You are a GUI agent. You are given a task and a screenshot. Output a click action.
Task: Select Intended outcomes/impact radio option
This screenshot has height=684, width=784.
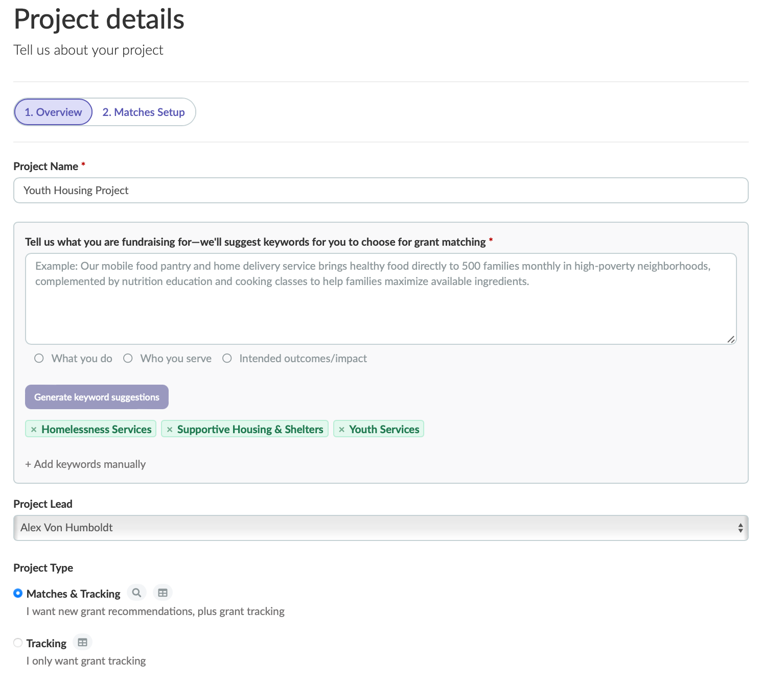coord(227,359)
